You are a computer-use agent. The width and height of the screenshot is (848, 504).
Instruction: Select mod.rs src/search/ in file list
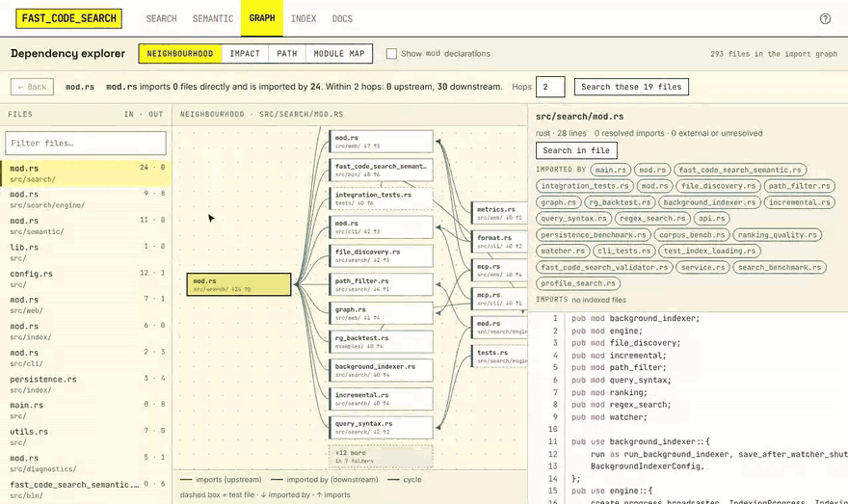tap(86, 173)
